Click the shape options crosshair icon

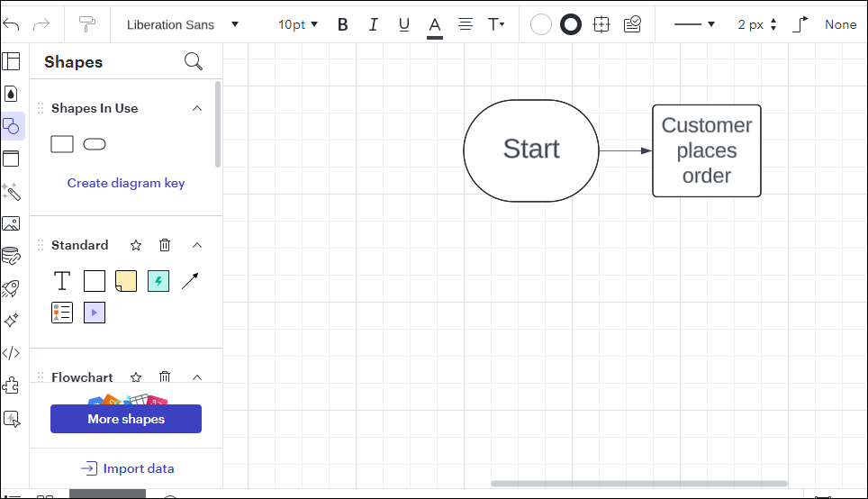click(601, 24)
